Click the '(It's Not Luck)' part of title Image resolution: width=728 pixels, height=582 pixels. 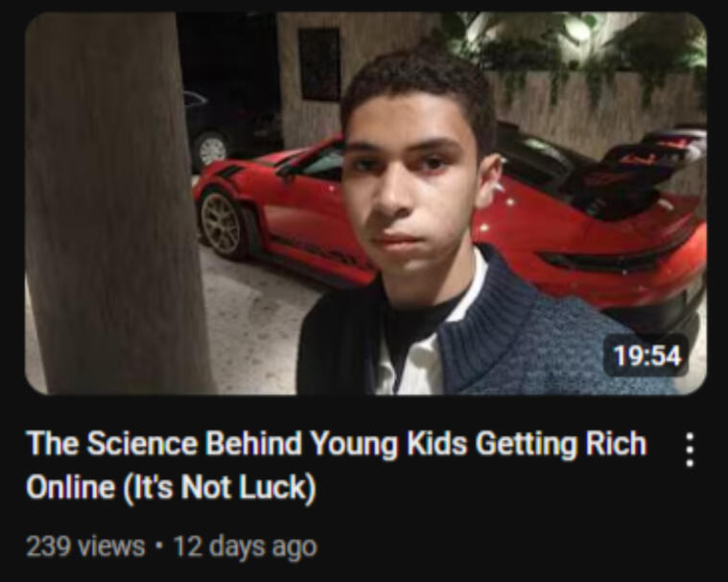pos(220,487)
